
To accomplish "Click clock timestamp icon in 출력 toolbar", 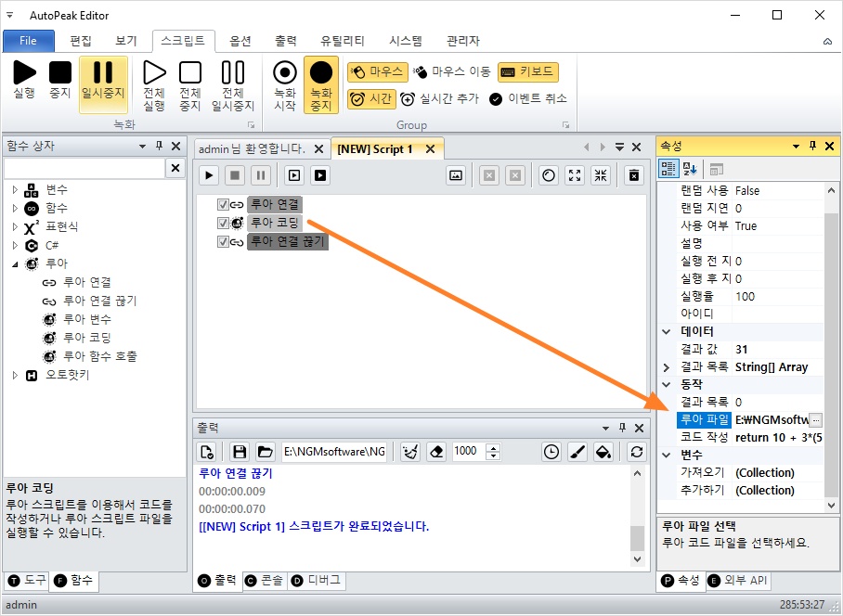I will point(551,452).
